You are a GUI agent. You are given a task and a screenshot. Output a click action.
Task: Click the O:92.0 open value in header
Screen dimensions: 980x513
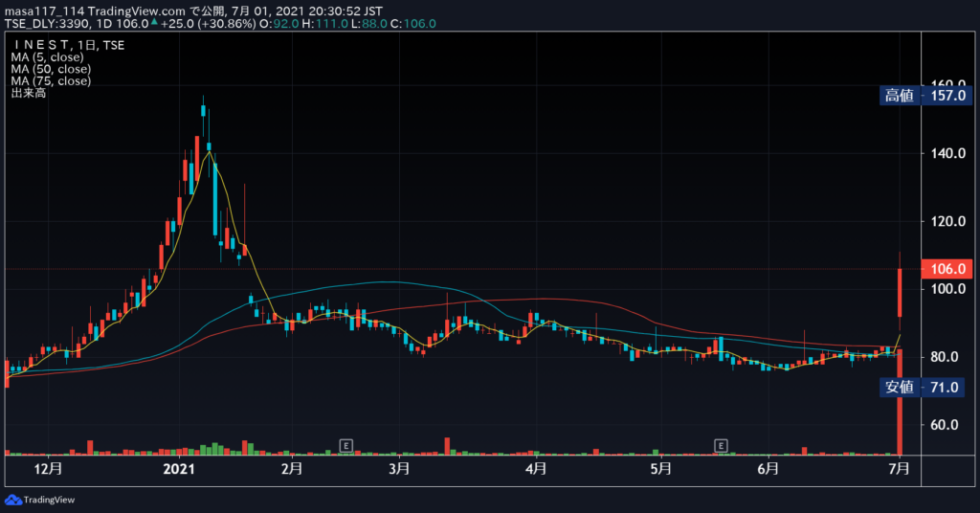click(278, 24)
